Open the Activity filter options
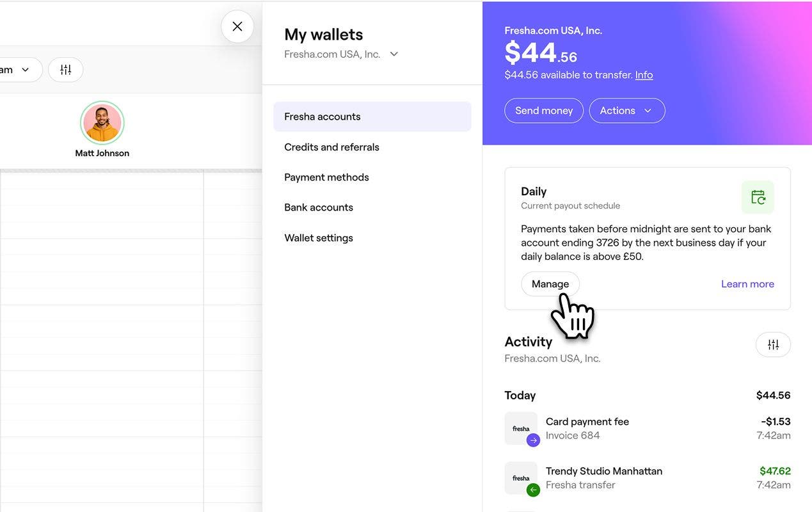The width and height of the screenshot is (812, 512). pyautogui.click(x=773, y=344)
